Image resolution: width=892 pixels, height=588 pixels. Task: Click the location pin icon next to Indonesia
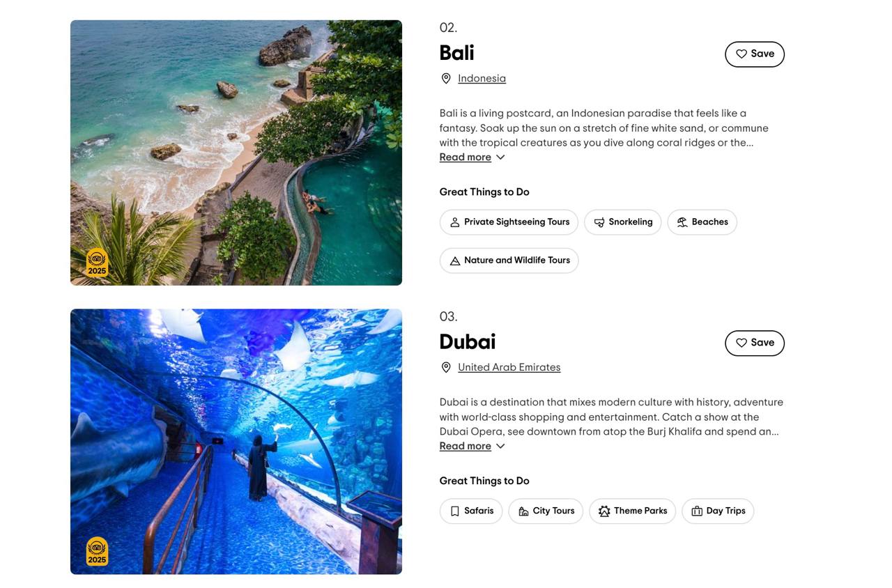point(446,79)
